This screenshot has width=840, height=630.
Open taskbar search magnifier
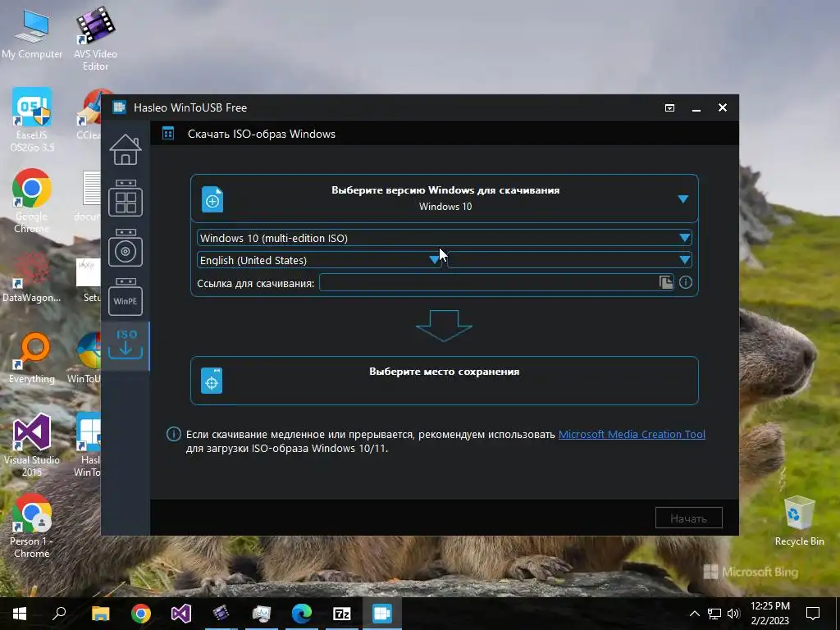coord(59,614)
